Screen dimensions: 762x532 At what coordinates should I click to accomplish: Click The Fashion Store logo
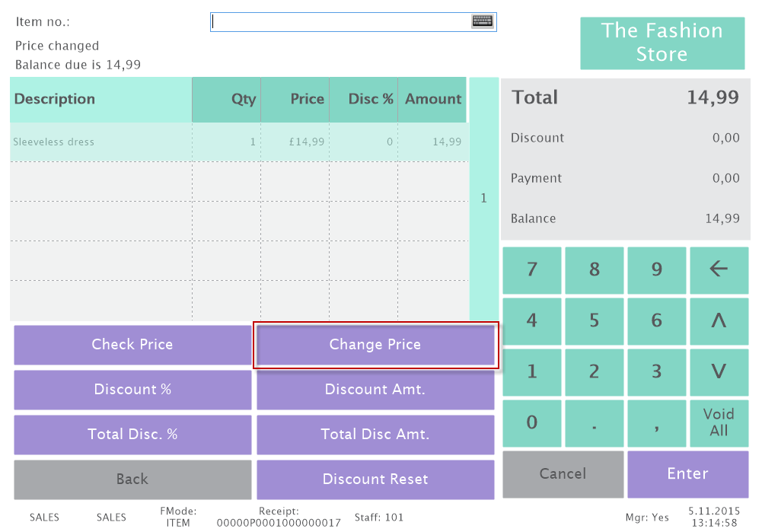662,43
